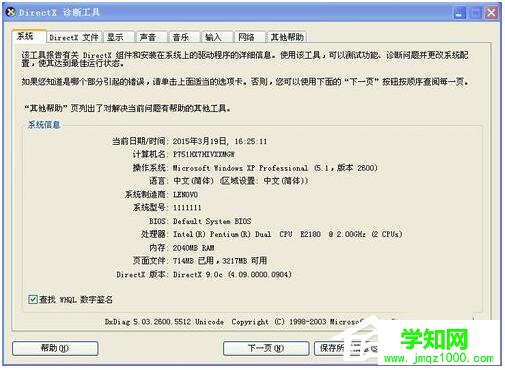Switch to the 显示 tab

pos(118,37)
